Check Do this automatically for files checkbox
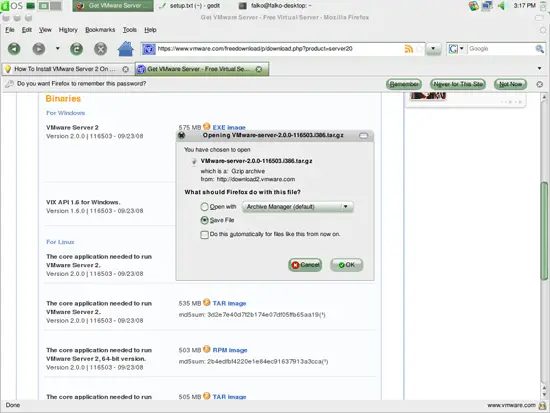The image size is (550, 413). click(204, 234)
